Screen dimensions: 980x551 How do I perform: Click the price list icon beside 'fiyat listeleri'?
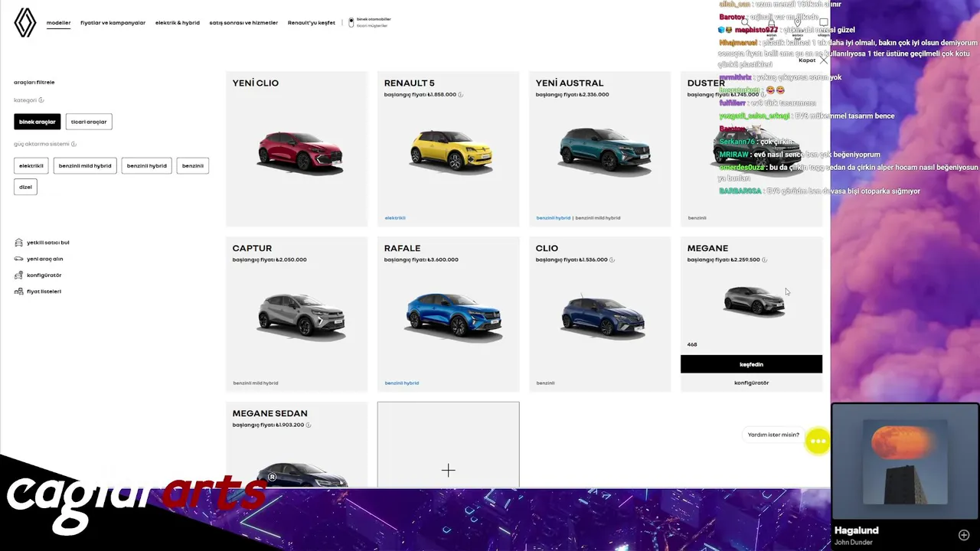[19, 292]
